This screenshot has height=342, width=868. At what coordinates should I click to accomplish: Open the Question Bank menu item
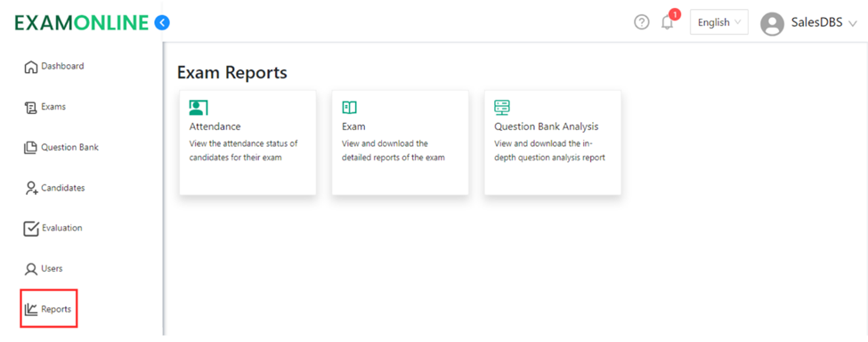[61, 148]
